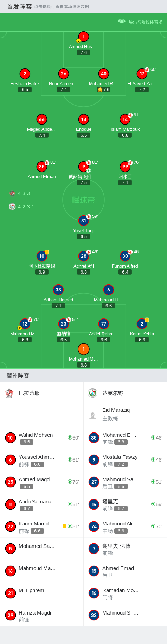Screen dimensions: 167x644
Task: Select striker 9 胡萨姆-阿什… icon
Action: [x=83, y=167]
